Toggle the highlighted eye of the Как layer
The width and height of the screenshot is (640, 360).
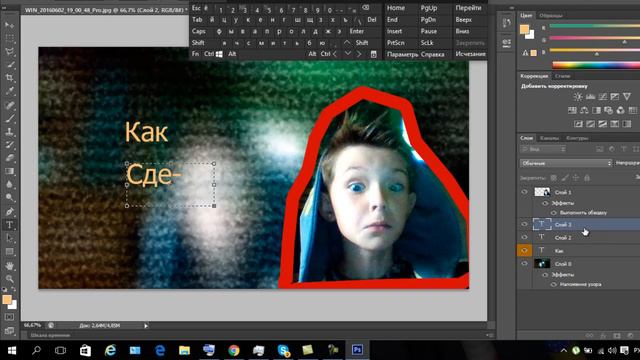point(524,250)
